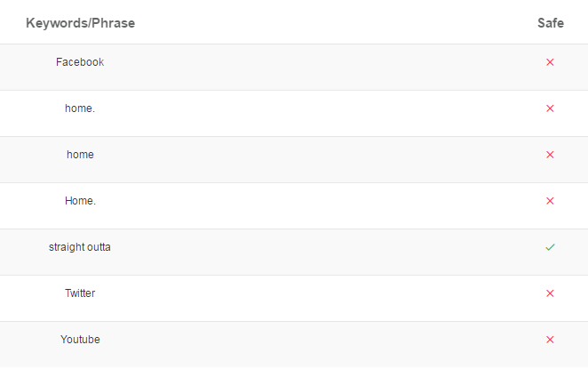
Task: Click the Safe column header
Action: pos(551,23)
